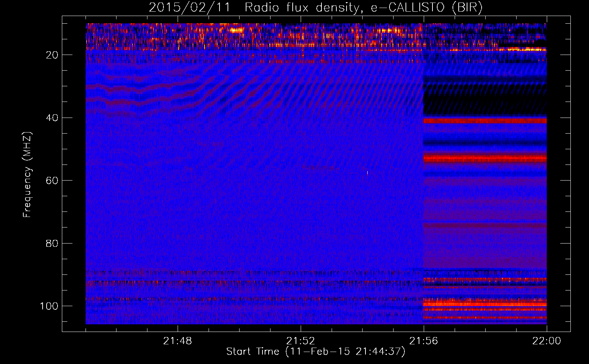
Task: Click the 21:56 time tick label
Action: tap(423, 341)
